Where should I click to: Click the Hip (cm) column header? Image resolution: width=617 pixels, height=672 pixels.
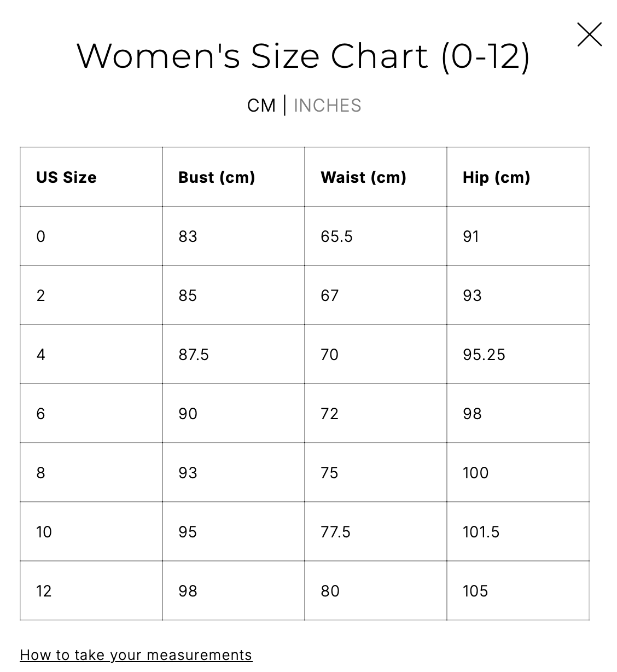point(496,177)
